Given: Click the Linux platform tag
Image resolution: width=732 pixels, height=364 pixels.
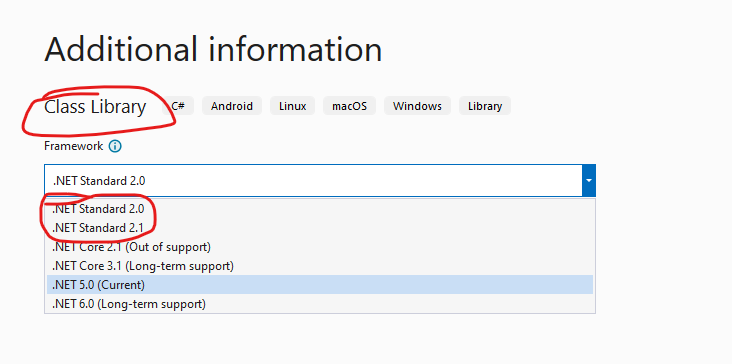Looking at the screenshot, I should tap(292, 106).
